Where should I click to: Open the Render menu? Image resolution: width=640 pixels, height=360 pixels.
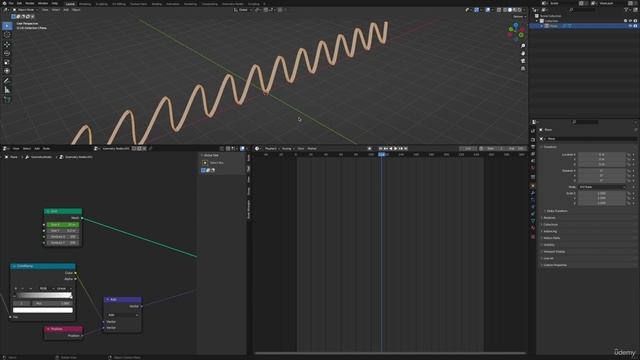[30, 3]
